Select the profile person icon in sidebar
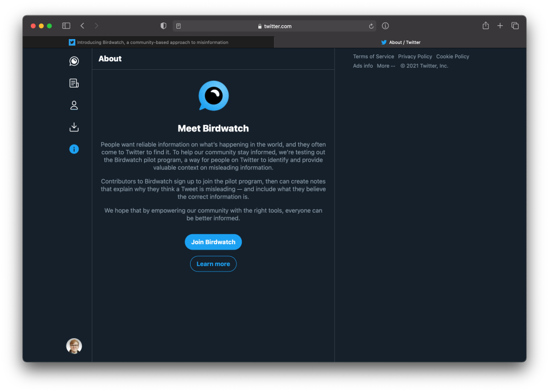Viewport: 549px width, 392px height. [74, 105]
